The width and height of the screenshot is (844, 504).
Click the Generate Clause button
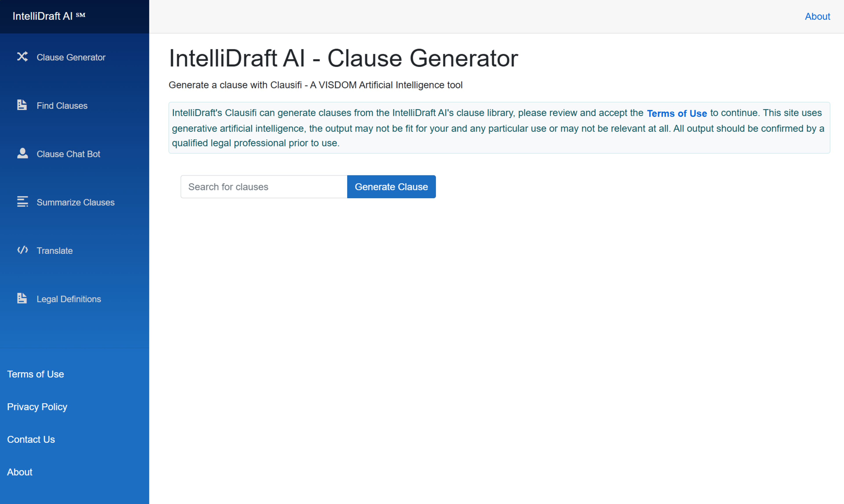391,187
